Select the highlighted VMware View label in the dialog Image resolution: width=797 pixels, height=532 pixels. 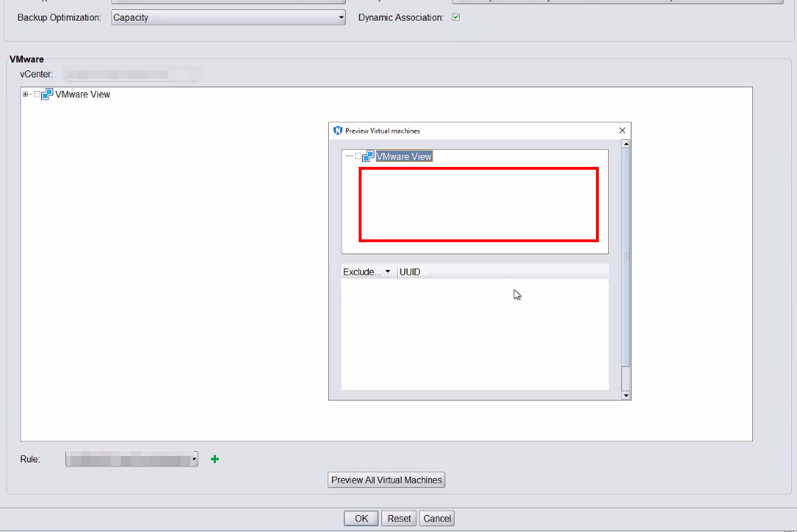405,156
